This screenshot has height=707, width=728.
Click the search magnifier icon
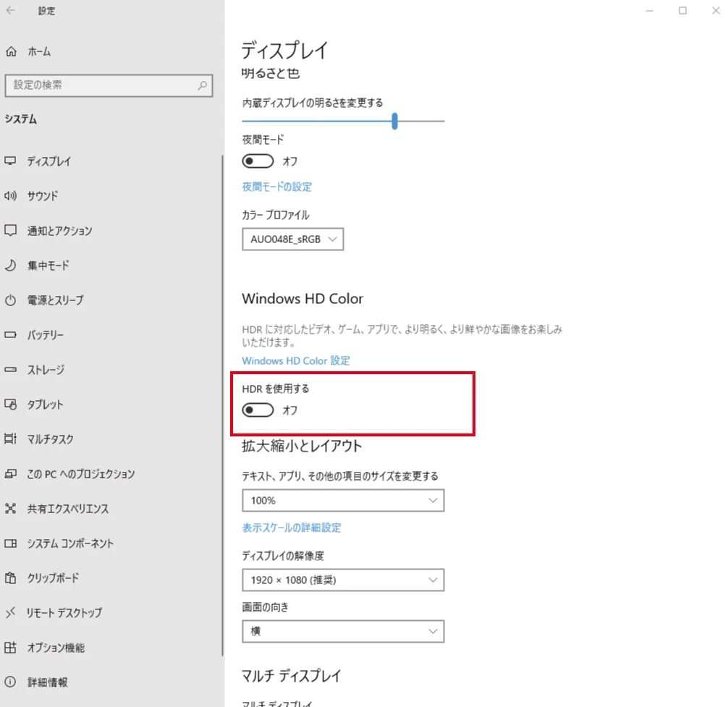[x=203, y=85]
